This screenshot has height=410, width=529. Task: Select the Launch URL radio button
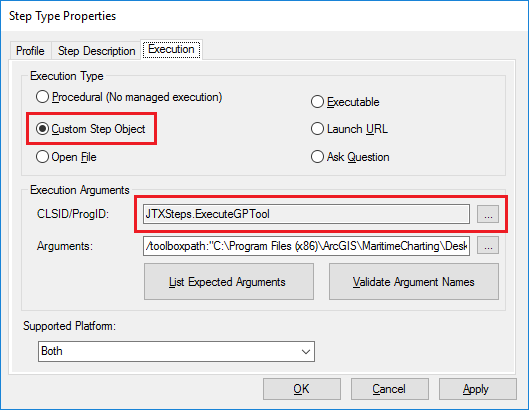pos(349,129)
